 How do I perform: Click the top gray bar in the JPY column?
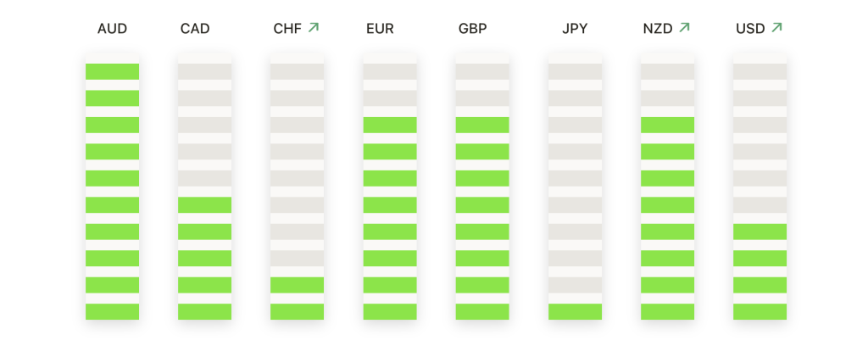click(x=576, y=71)
